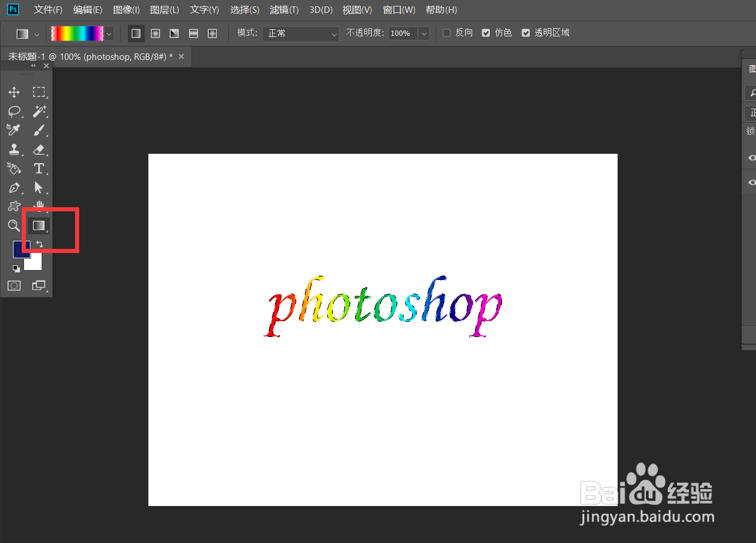Choose Angle gradient type button

tap(174, 33)
